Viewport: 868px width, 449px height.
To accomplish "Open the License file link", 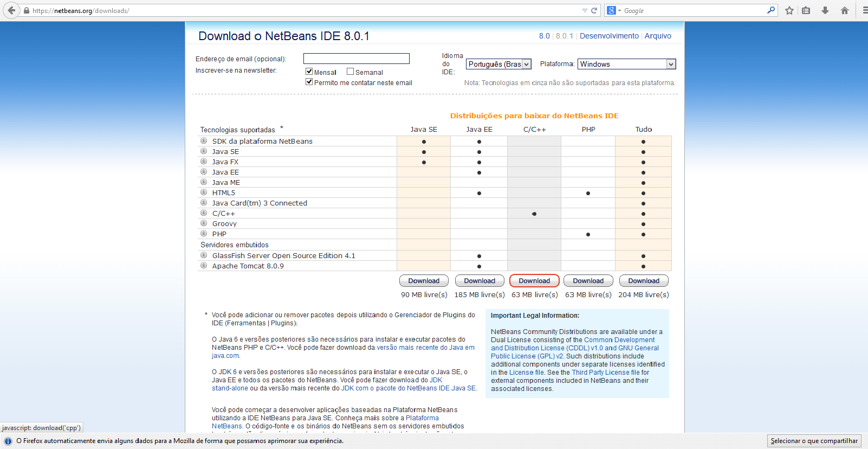I will pyautogui.click(x=527, y=373).
